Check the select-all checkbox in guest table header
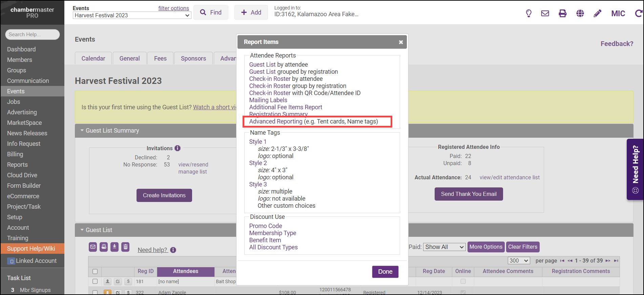This screenshot has height=295, width=644. pyautogui.click(x=95, y=271)
